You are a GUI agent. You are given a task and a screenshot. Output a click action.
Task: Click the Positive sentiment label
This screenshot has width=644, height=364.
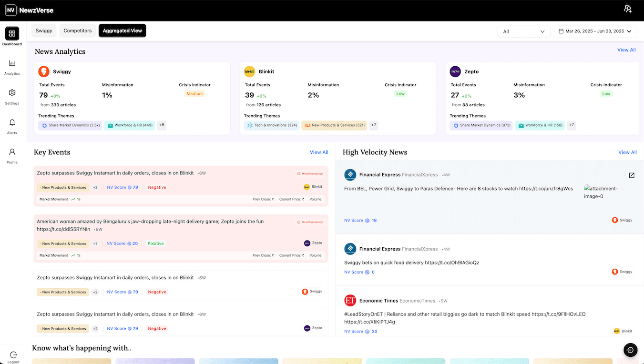click(x=155, y=243)
